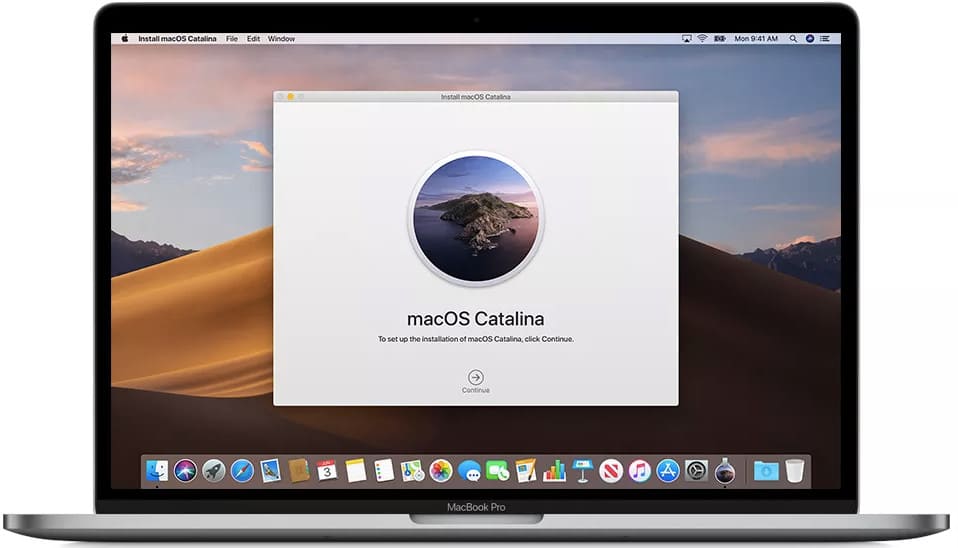The height and width of the screenshot is (548, 958).
Task: Open Music icon in Dock
Action: tap(640, 471)
